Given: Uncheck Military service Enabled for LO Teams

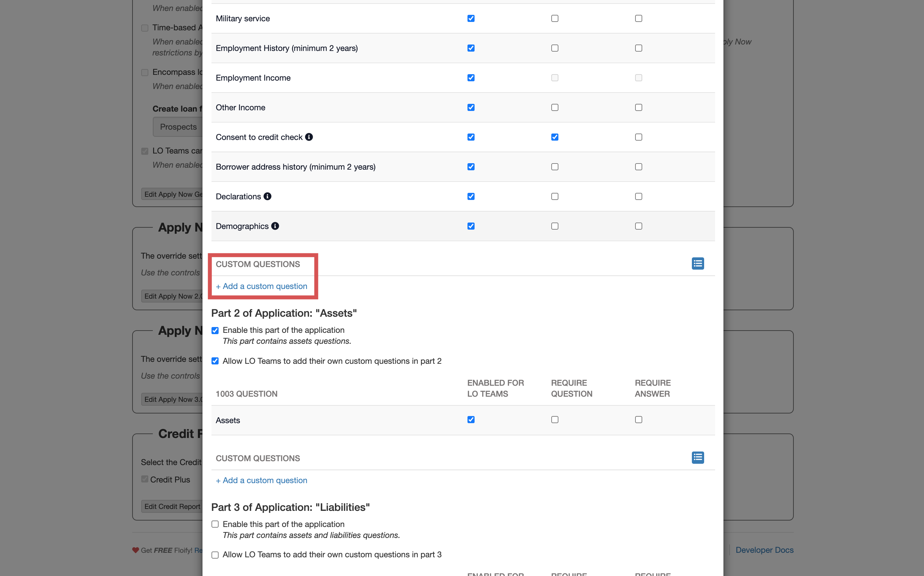Looking at the screenshot, I should click(x=471, y=18).
